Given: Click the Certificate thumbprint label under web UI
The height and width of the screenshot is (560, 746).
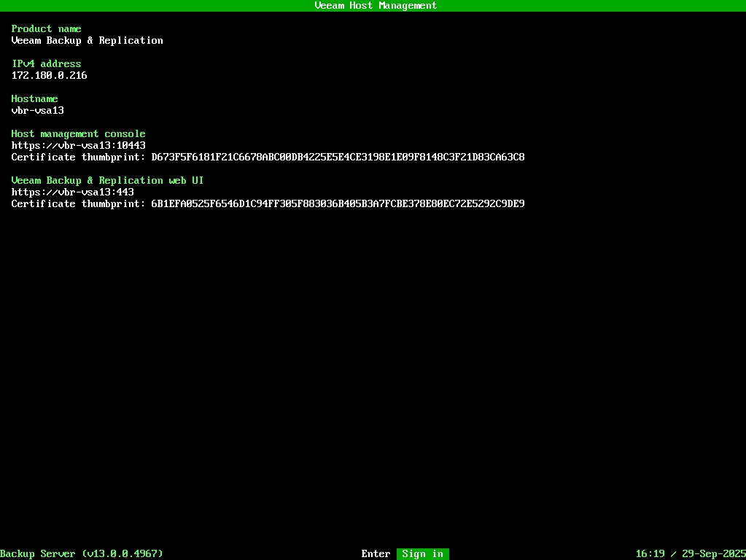Looking at the screenshot, I should (x=78, y=204).
